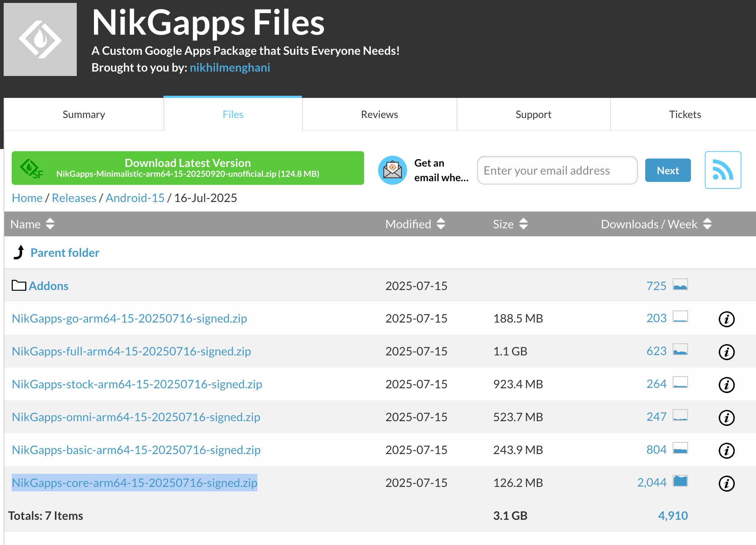Click the email envelope notification icon
This screenshot has width=756, height=545.
[392, 170]
